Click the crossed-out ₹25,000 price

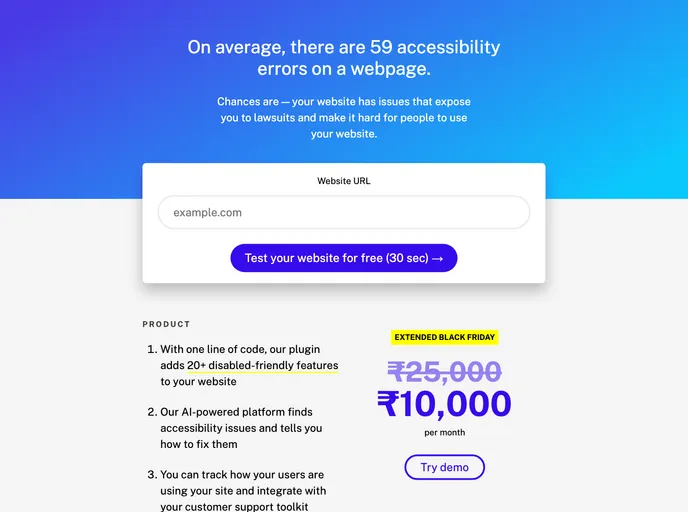(x=444, y=372)
